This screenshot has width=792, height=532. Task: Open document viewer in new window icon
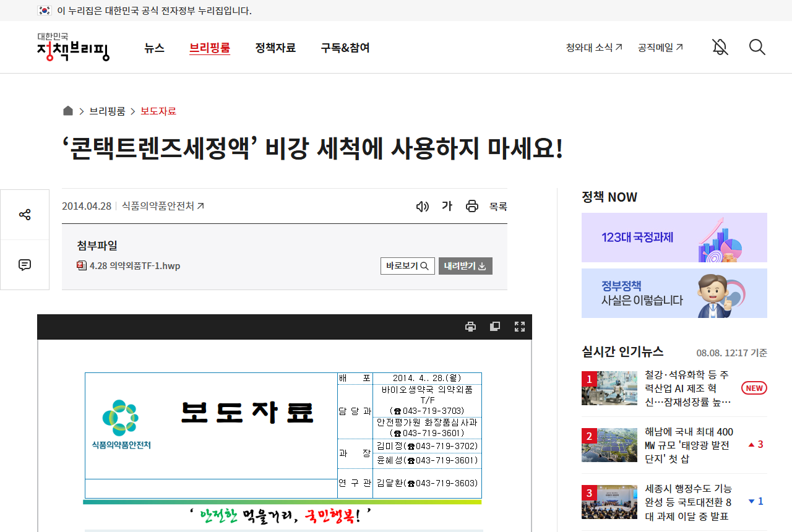(495, 327)
